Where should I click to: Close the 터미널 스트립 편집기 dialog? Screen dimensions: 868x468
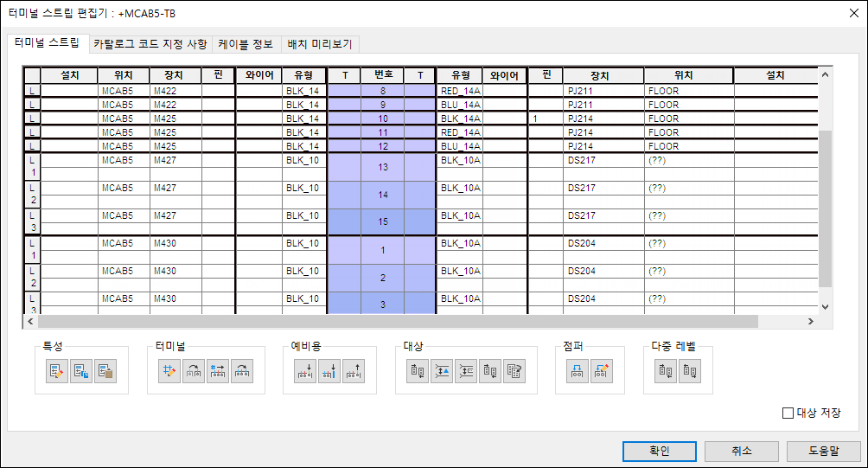coord(854,13)
